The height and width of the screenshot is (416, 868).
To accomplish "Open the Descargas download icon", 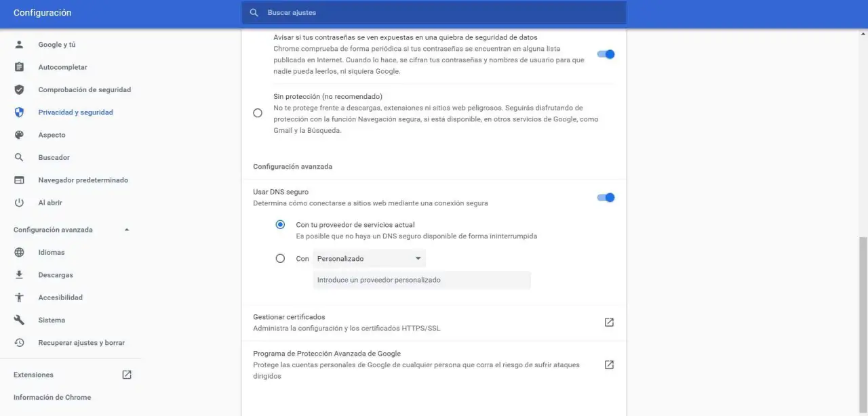I will tap(19, 275).
